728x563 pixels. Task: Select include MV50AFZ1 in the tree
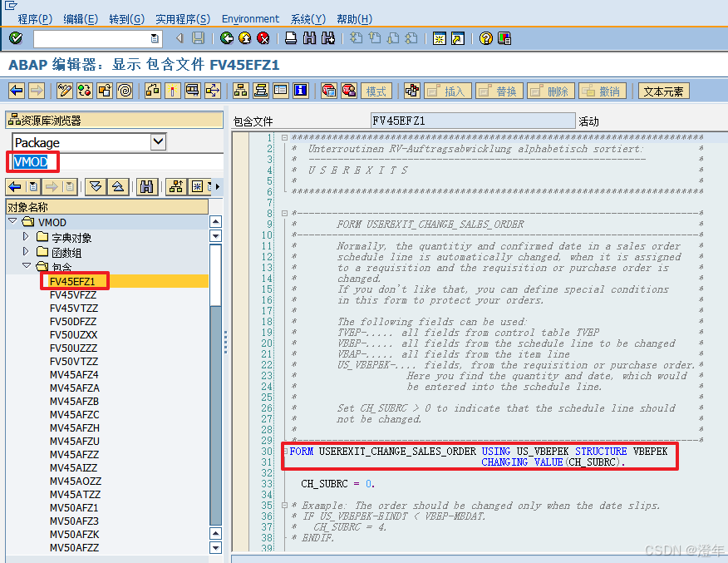point(74,508)
